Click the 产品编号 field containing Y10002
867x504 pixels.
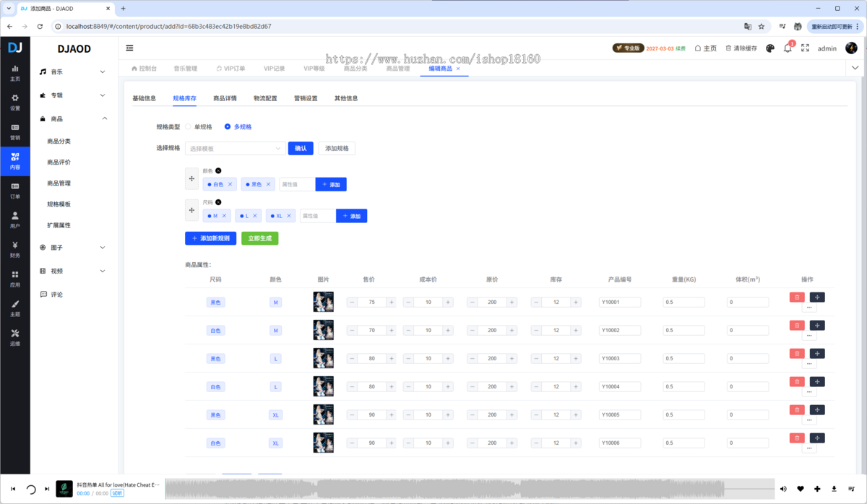click(620, 331)
